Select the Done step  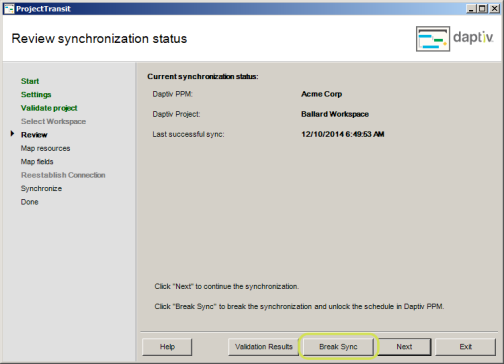click(29, 202)
